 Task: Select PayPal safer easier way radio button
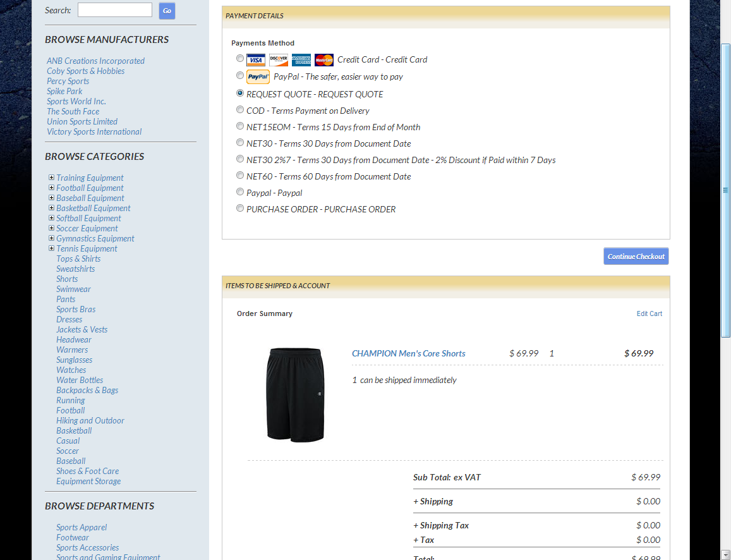(x=239, y=75)
